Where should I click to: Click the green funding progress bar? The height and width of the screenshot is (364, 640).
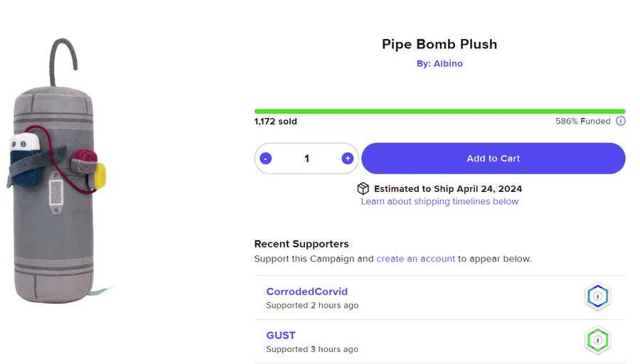point(439,111)
